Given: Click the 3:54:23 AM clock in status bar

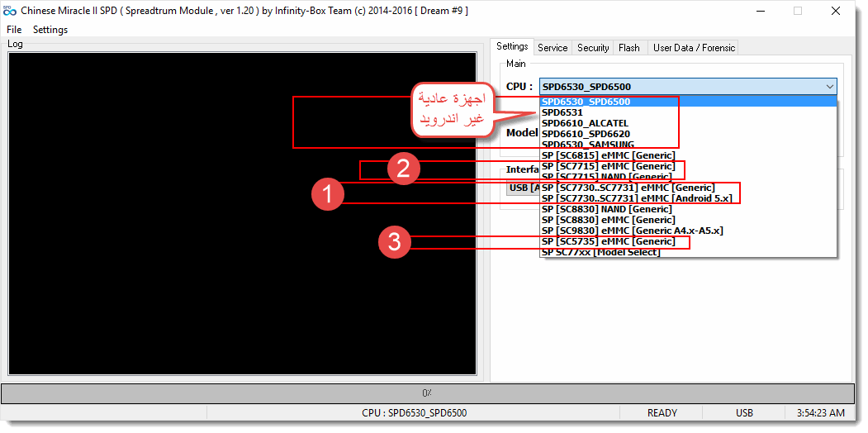Looking at the screenshot, I should coord(820,413).
